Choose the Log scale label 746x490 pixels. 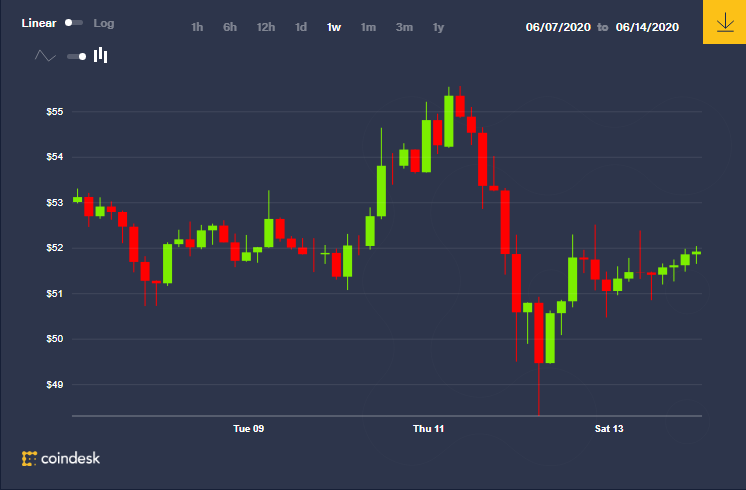tap(104, 23)
